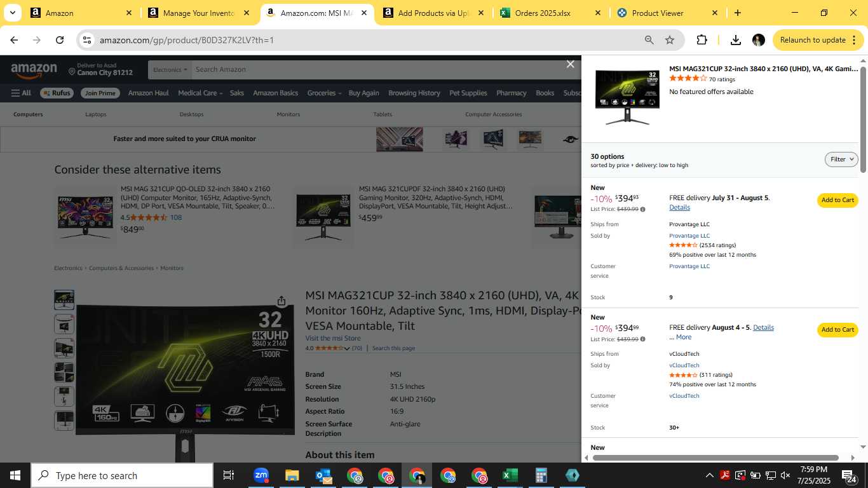Open the notification center icon
868x488 pixels.
pyautogui.click(x=850, y=475)
